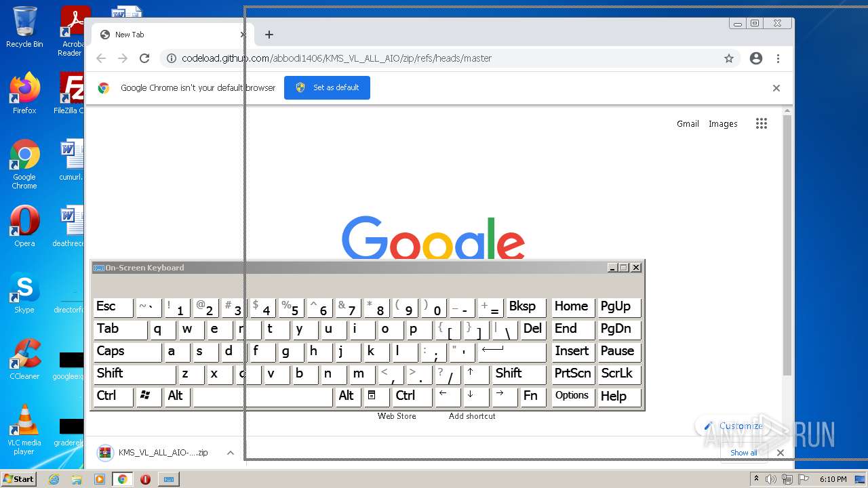Expand the KMS_VL_ALL_AIO download options arrow
The image size is (868, 488).
tap(231, 453)
